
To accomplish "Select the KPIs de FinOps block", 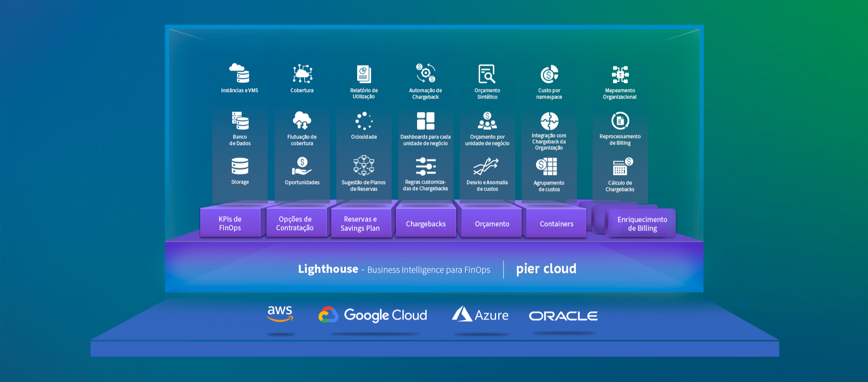I will coord(230,223).
